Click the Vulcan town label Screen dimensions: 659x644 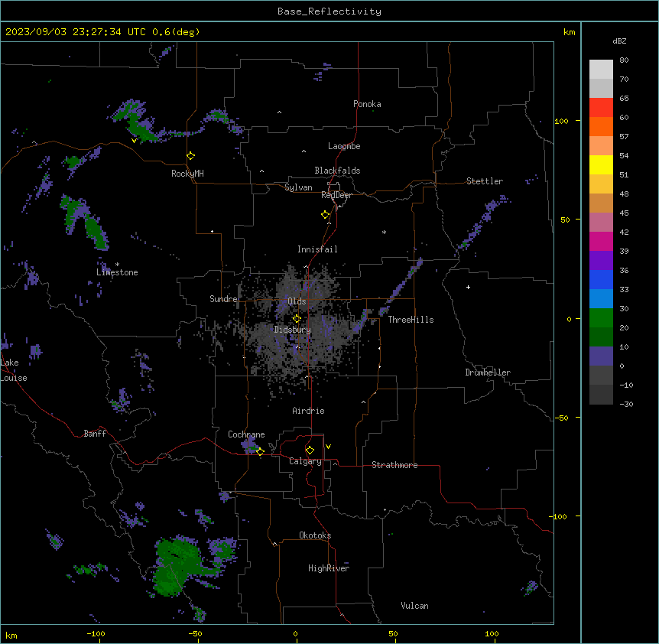point(414,606)
